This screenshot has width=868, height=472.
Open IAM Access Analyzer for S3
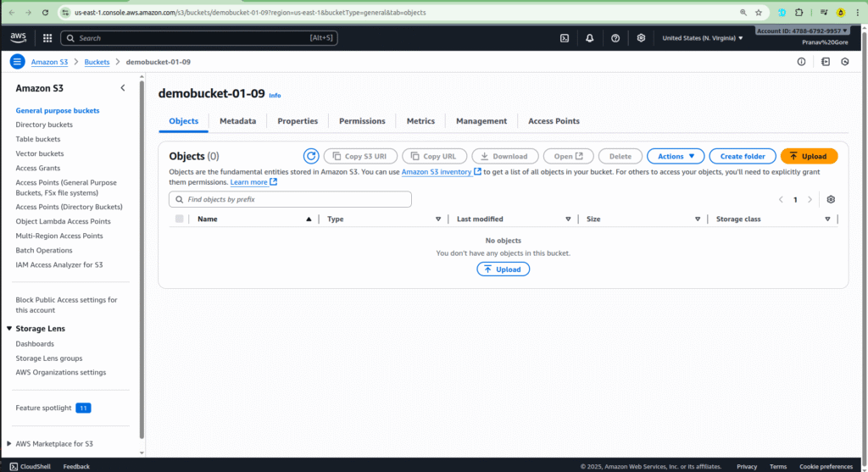[x=59, y=264]
